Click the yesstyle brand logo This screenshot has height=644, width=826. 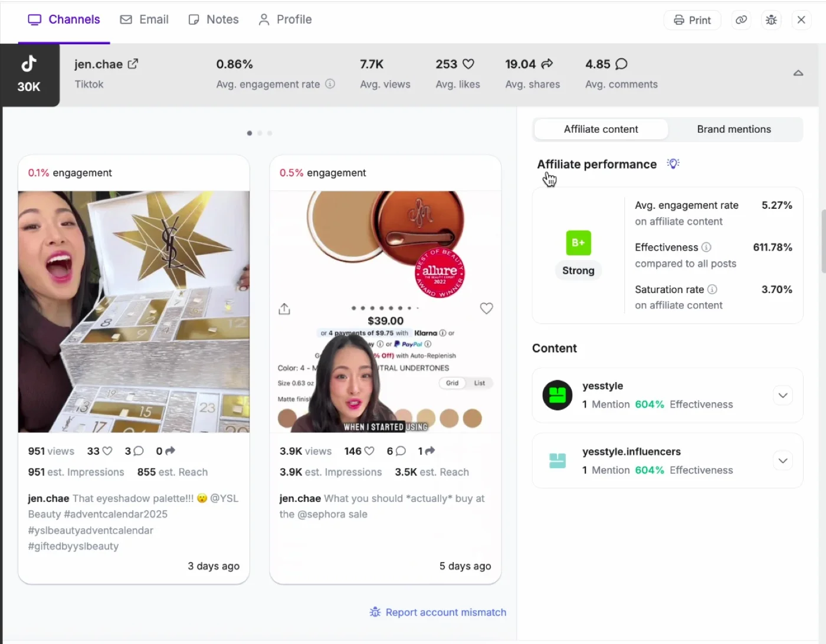point(558,395)
